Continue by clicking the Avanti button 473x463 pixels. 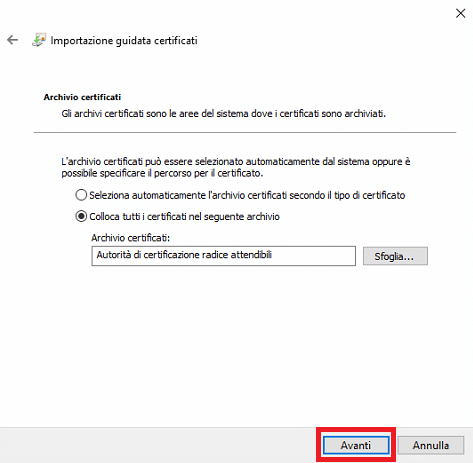[x=356, y=445]
